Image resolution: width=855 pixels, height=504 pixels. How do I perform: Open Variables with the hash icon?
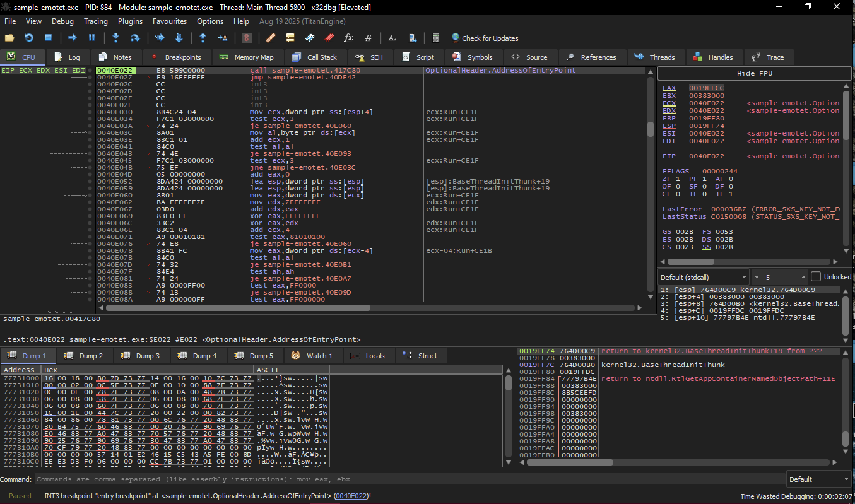(x=368, y=38)
